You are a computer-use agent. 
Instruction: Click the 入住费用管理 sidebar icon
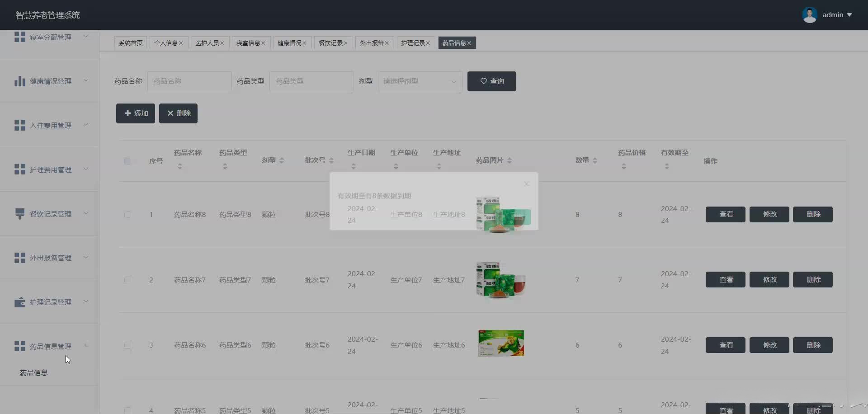(19, 125)
